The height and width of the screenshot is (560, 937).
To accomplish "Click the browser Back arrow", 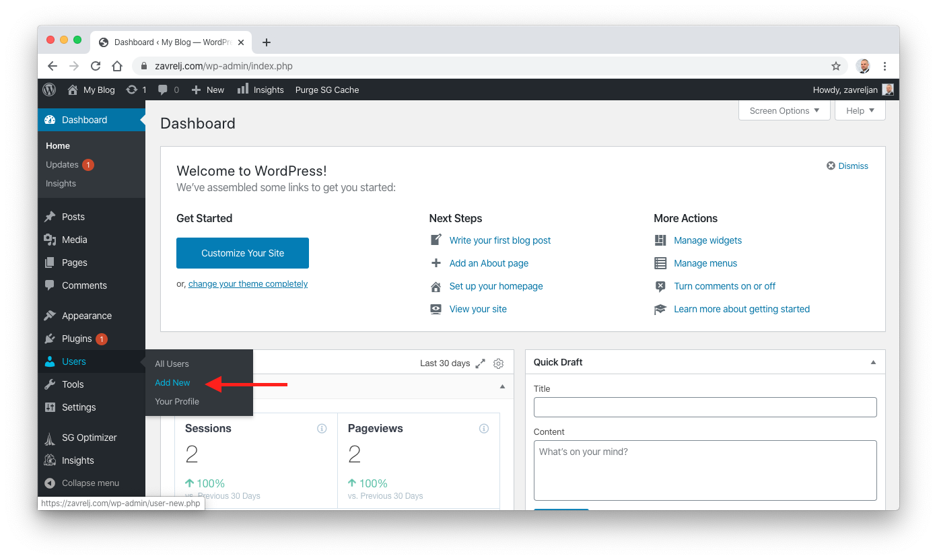I will tap(53, 66).
